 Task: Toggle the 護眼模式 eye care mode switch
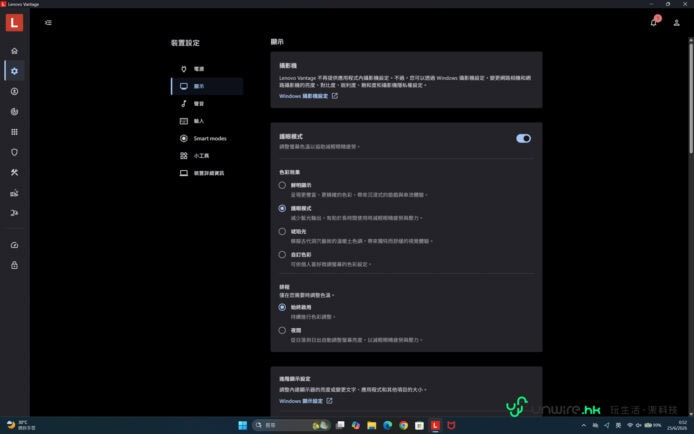[523, 138]
